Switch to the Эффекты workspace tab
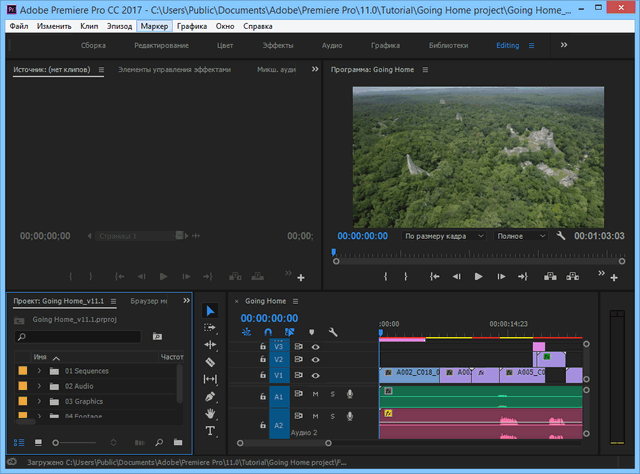Screen dimensions: 640x474 point(278,45)
